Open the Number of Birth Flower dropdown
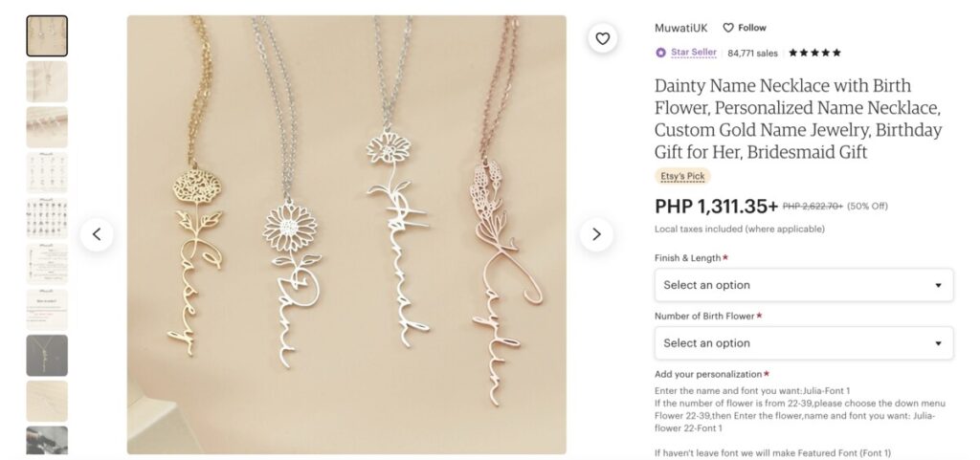 804,343
